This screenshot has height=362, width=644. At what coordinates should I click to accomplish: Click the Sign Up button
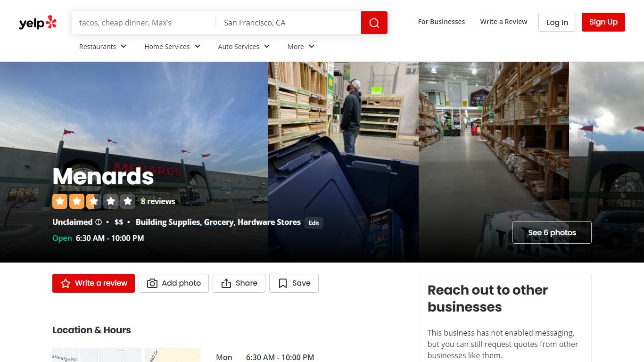point(603,22)
